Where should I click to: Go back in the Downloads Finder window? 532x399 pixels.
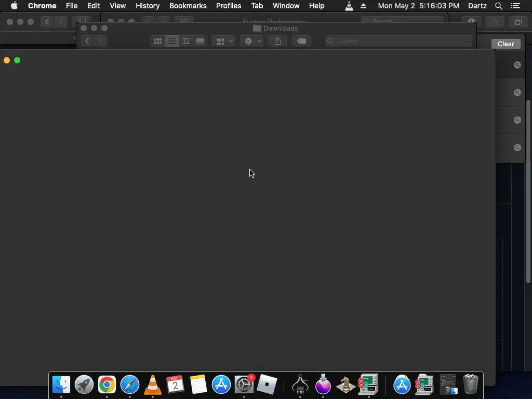tap(87, 41)
